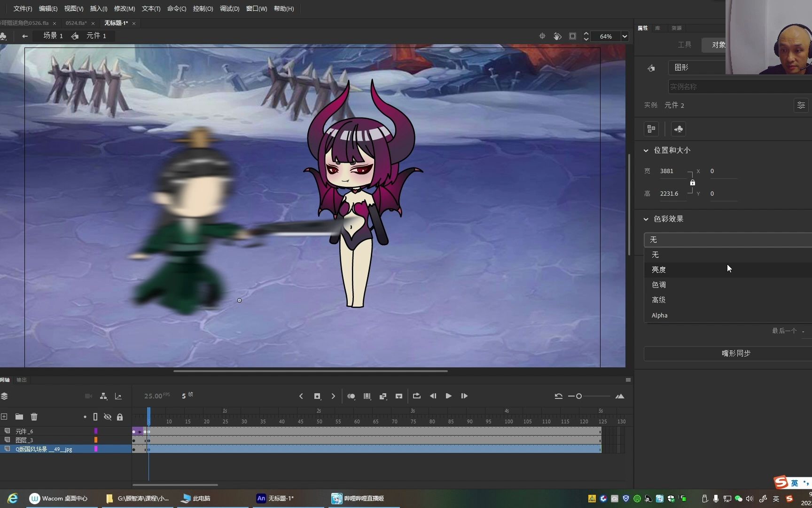Toggle the width-height lock constraint

coord(692,183)
